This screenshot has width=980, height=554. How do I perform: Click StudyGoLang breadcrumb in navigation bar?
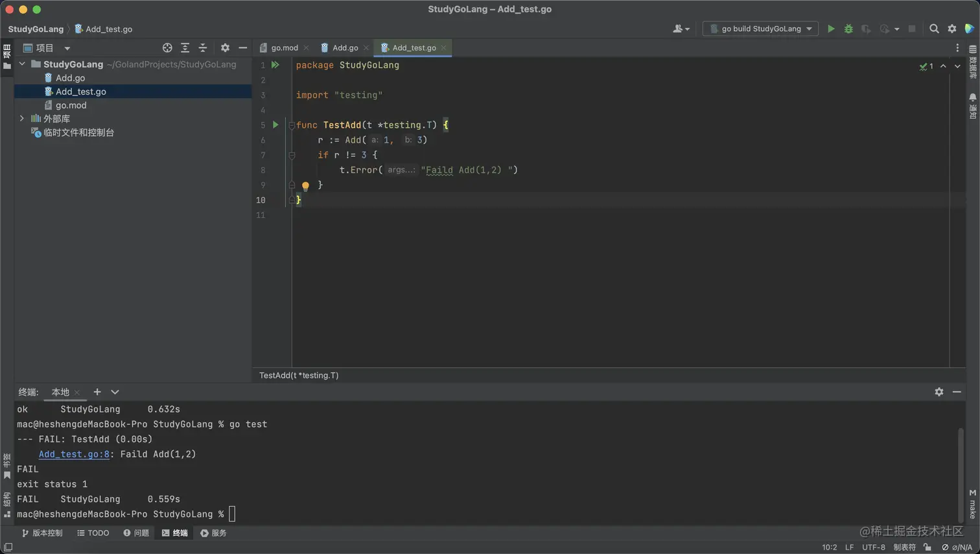pyautogui.click(x=36, y=29)
